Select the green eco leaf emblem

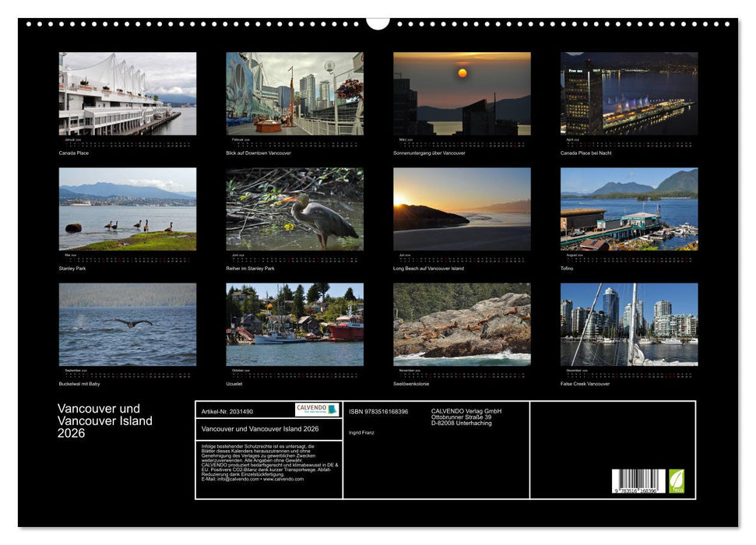click(677, 483)
